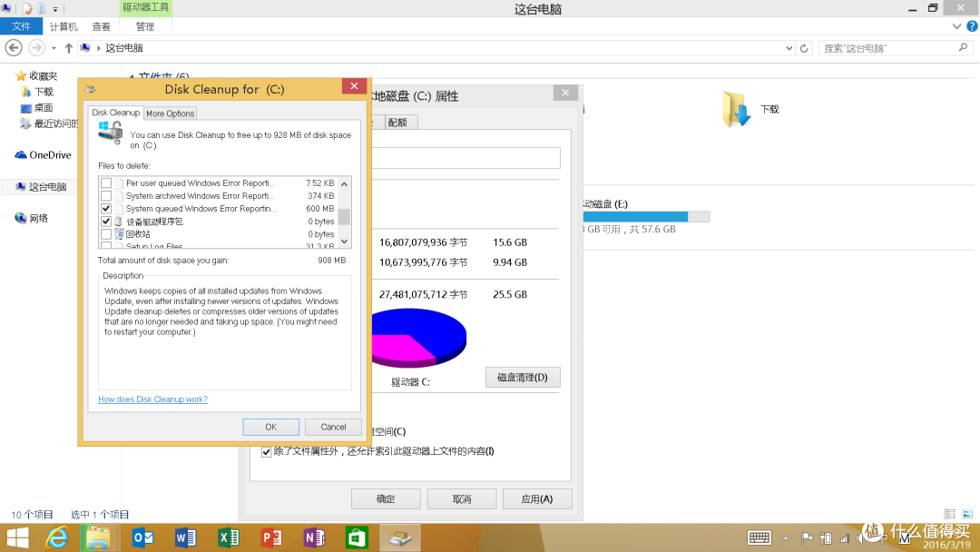Launch OneNote from the taskbar
Image resolution: width=980 pixels, height=552 pixels.
tap(314, 537)
